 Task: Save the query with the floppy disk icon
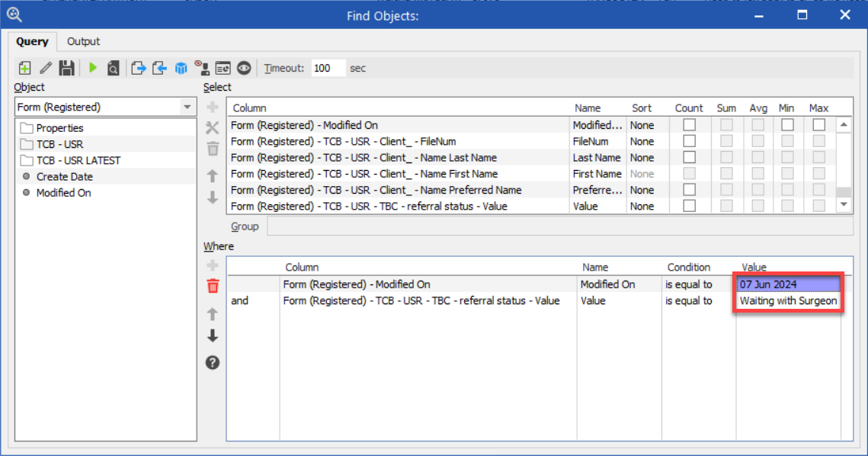66,68
